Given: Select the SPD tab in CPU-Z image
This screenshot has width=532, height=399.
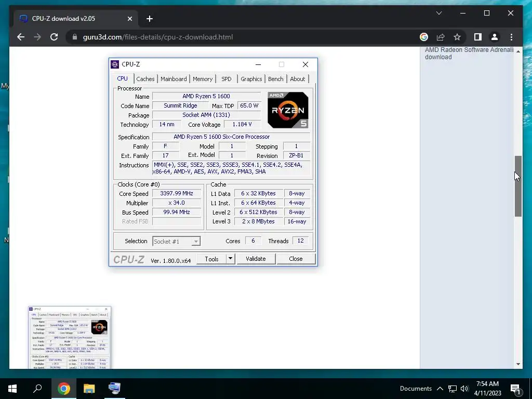Looking at the screenshot, I should coord(227,79).
